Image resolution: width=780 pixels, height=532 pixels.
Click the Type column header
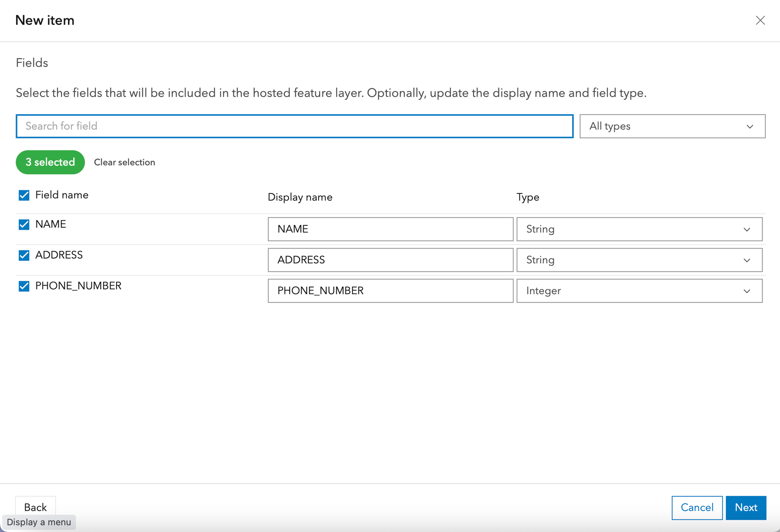click(x=528, y=197)
